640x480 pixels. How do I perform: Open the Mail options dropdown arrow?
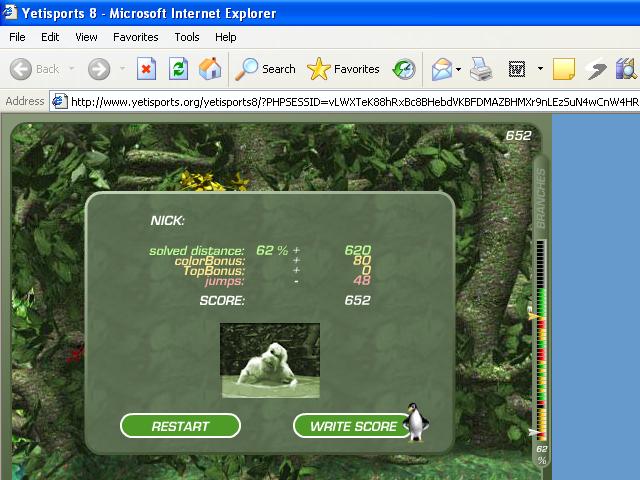point(458,69)
